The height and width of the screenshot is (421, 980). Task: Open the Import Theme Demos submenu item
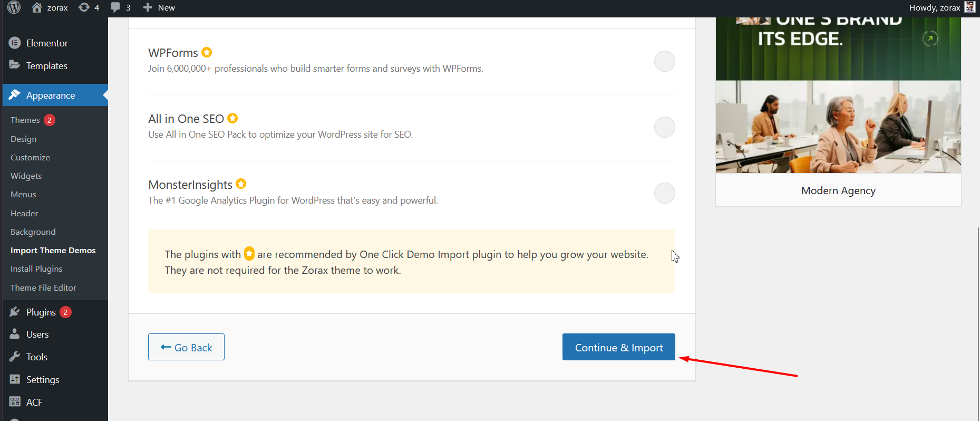(x=53, y=250)
